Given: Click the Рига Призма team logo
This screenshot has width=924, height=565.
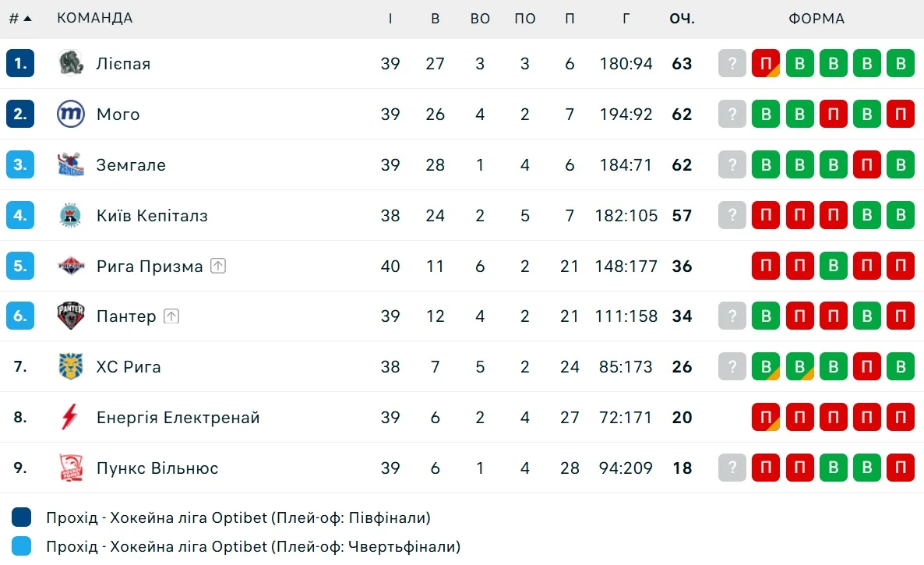Looking at the screenshot, I should [x=71, y=266].
